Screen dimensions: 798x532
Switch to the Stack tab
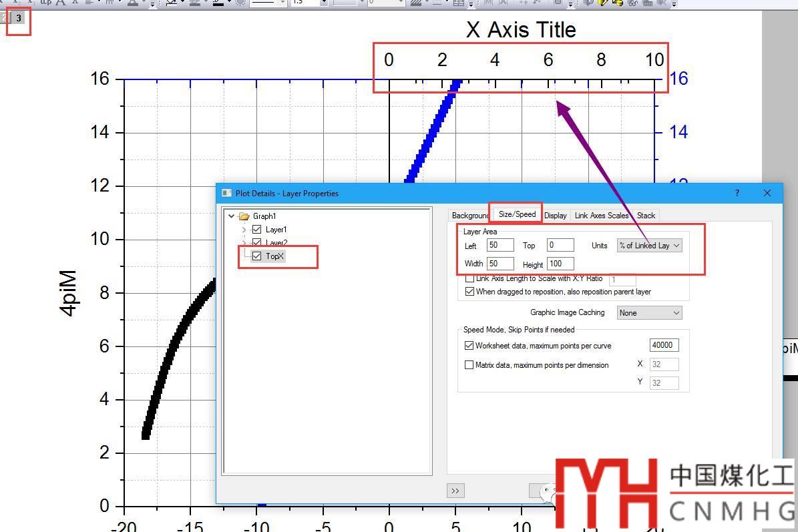click(x=646, y=216)
